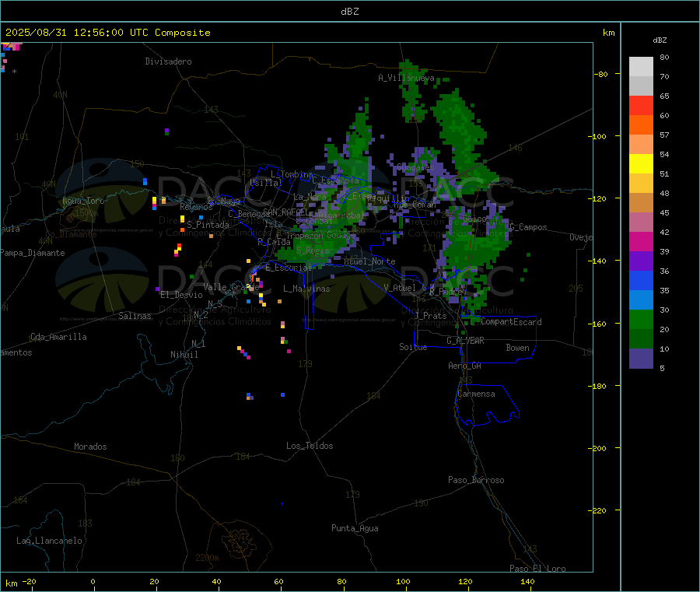The height and width of the screenshot is (592, 700).
Task: Click the Carmensa label
Action: (476, 394)
